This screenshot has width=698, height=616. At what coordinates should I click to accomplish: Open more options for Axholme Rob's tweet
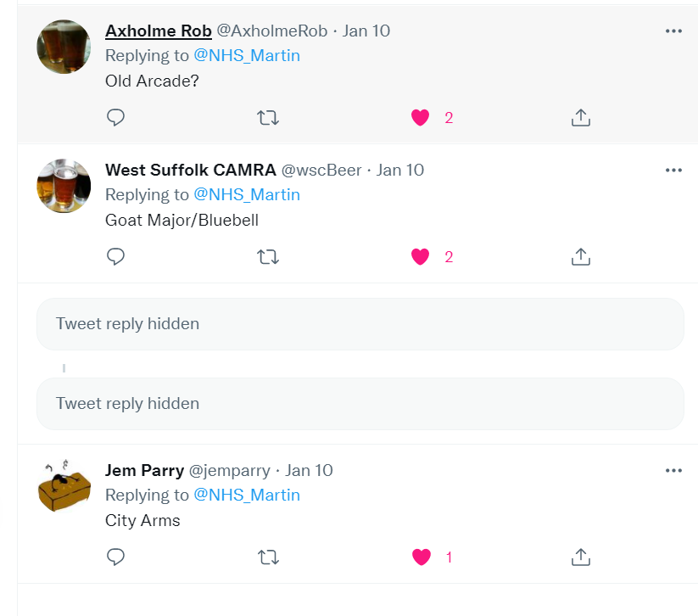[x=673, y=31]
